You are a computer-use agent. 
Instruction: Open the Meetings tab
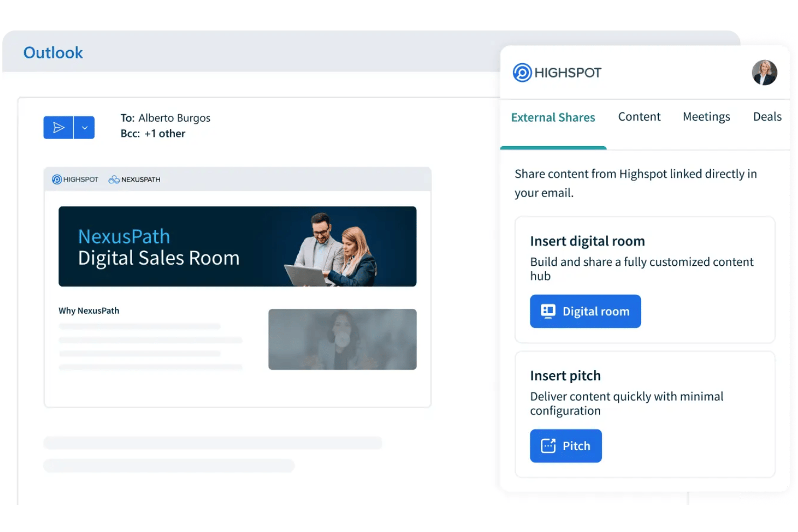706,117
